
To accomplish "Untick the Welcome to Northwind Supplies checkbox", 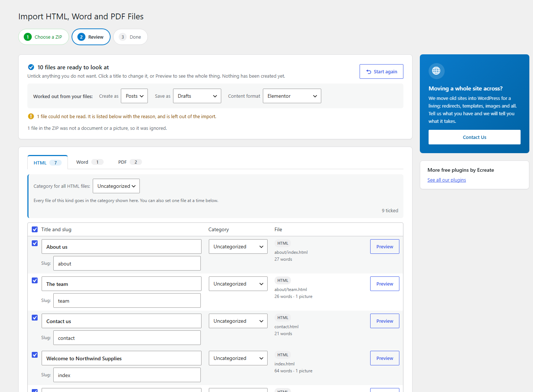I will coord(35,355).
